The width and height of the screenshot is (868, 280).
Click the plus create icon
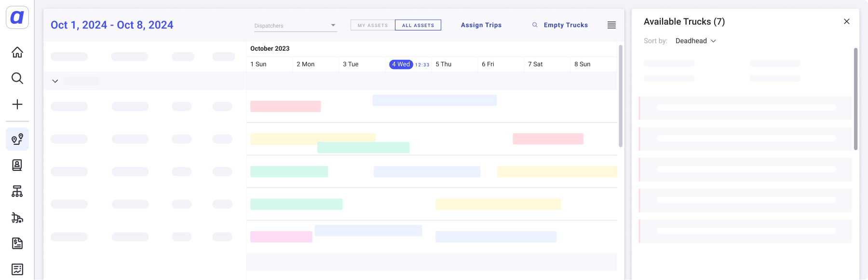(x=17, y=104)
